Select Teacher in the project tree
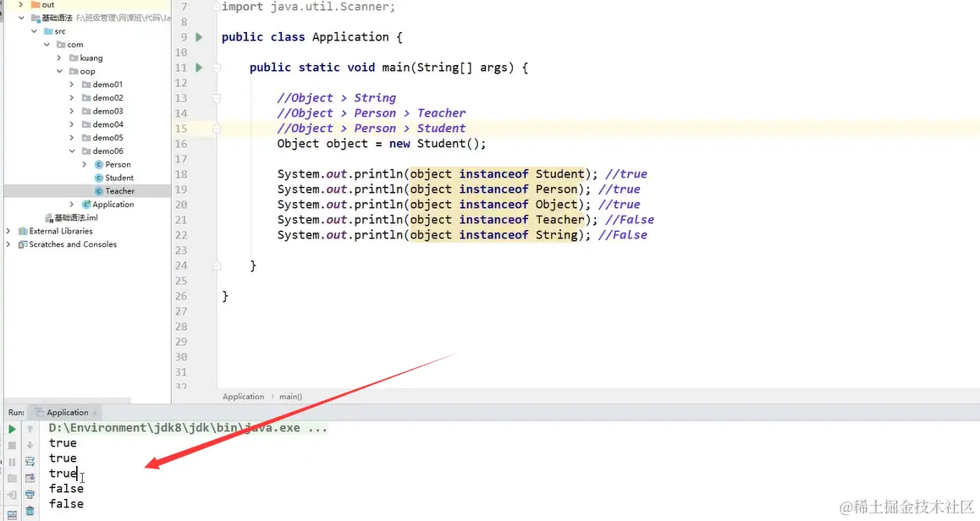 (x=119, y=191)
